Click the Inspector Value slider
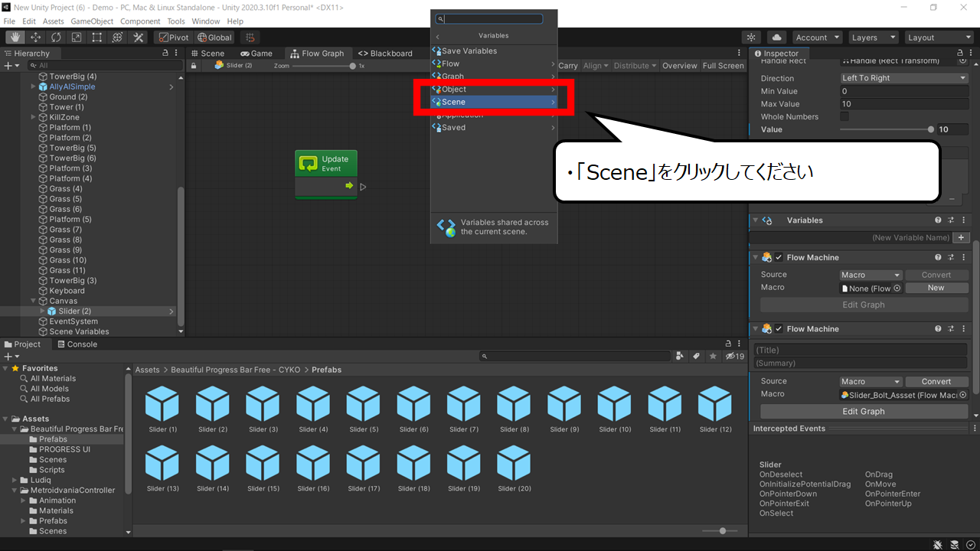Viewport: 980px width, 551px height. click(x=886, y=129)
